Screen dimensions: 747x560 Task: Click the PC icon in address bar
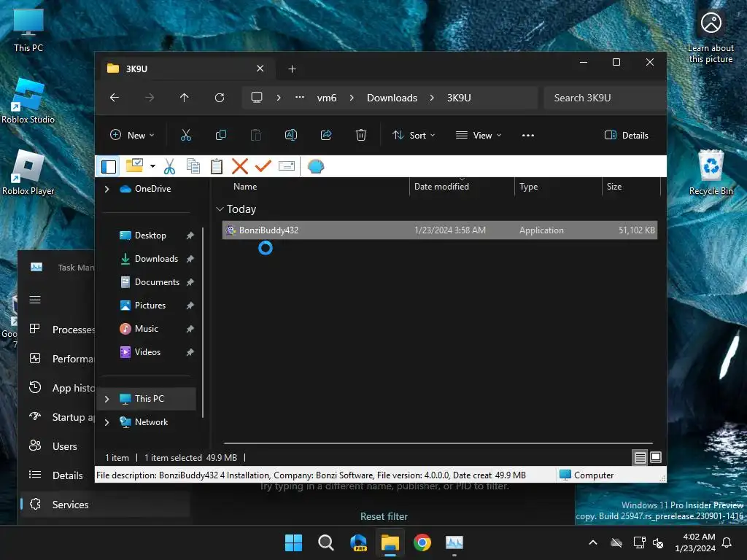(257, 98)
